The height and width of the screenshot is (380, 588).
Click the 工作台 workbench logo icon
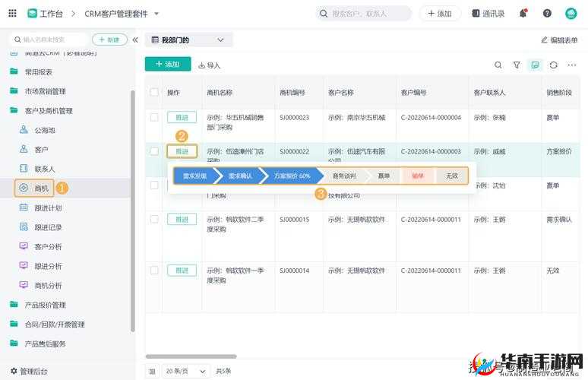point(32,14)
